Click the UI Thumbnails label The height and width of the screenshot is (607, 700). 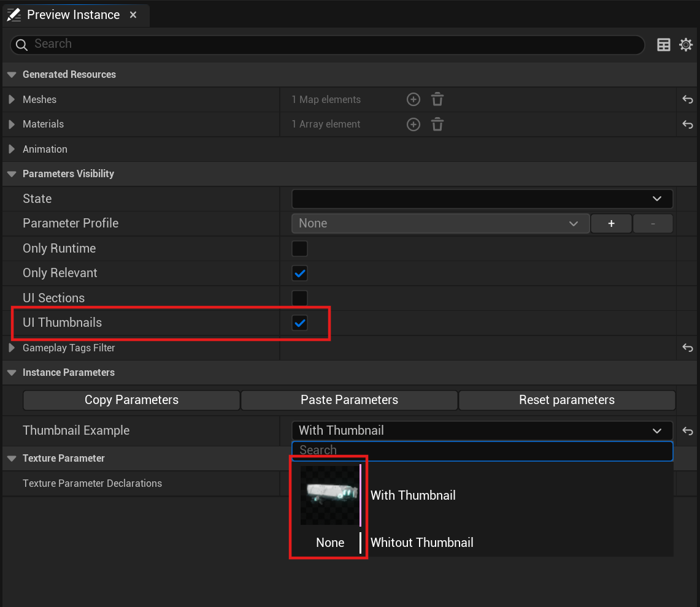coord(63,323)
